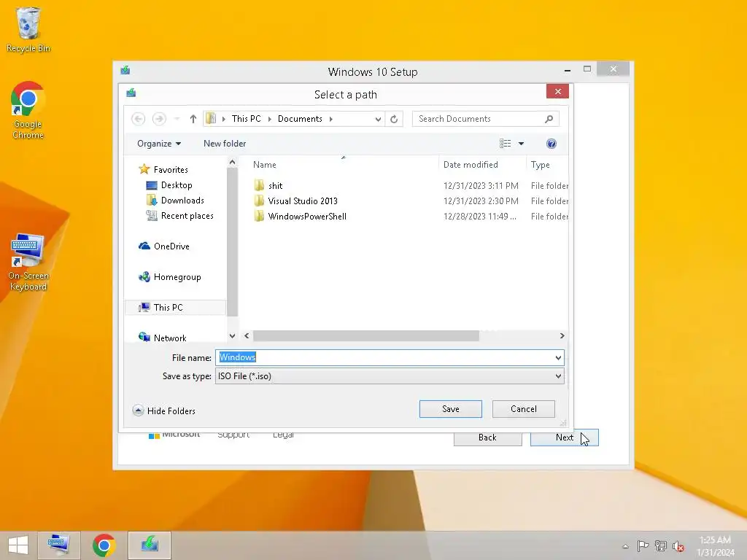The image size is (747, 560).
Task: Open the Organize menu
Action: (x=158, y=144)
